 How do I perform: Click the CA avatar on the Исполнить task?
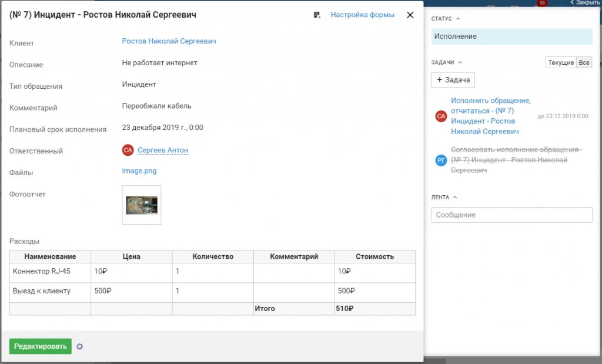440,116
